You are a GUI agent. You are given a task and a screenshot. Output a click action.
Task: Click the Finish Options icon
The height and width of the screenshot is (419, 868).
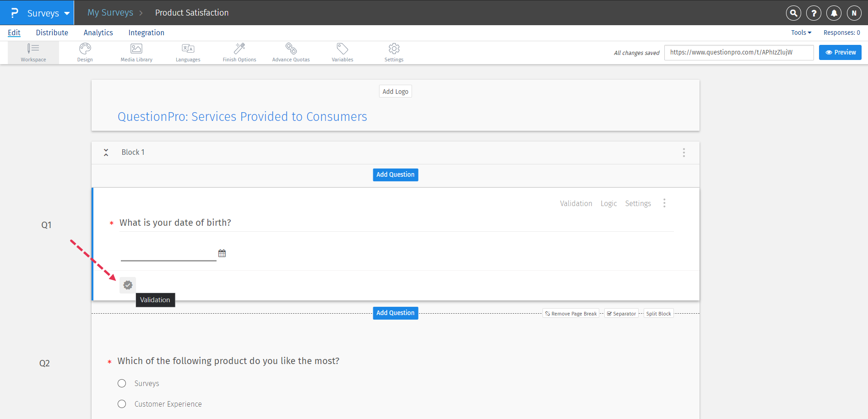coord(239,52)
